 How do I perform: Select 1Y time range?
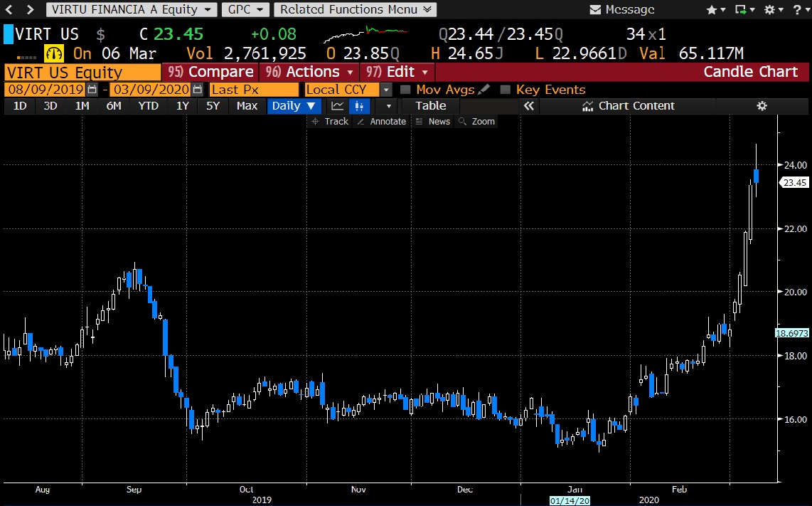pos(182,106)
